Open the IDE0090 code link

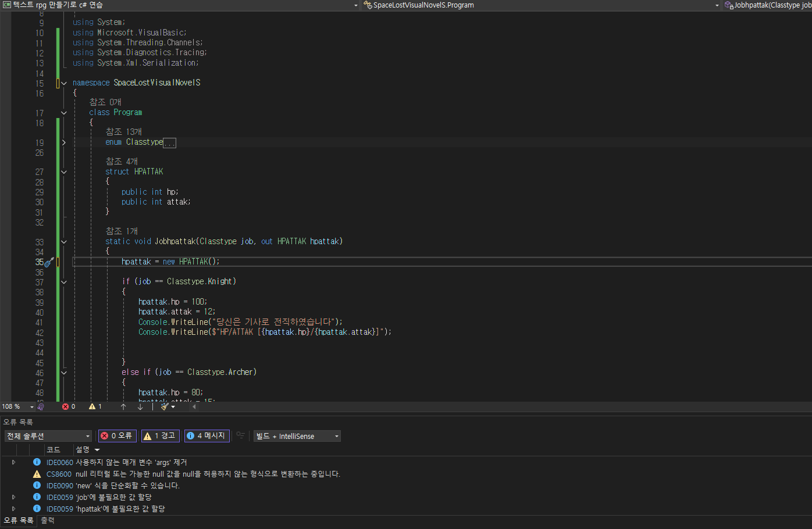[x=60, y=486]
